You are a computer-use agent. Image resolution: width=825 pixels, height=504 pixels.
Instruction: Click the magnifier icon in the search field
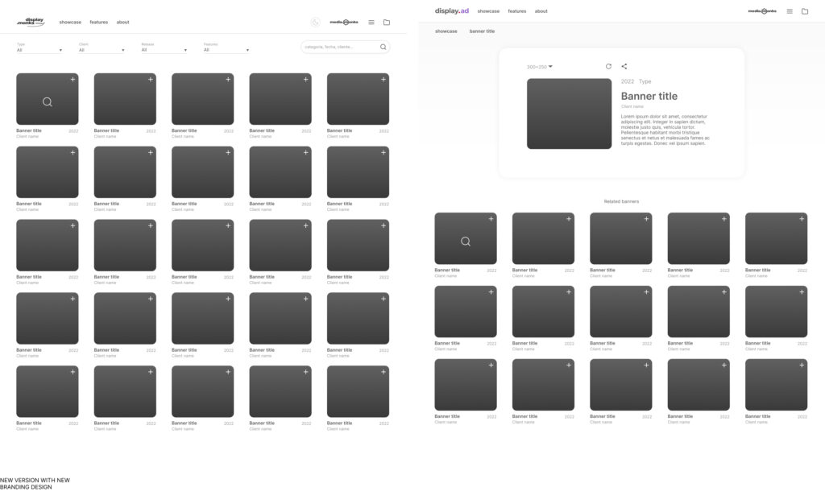[383, 48]
